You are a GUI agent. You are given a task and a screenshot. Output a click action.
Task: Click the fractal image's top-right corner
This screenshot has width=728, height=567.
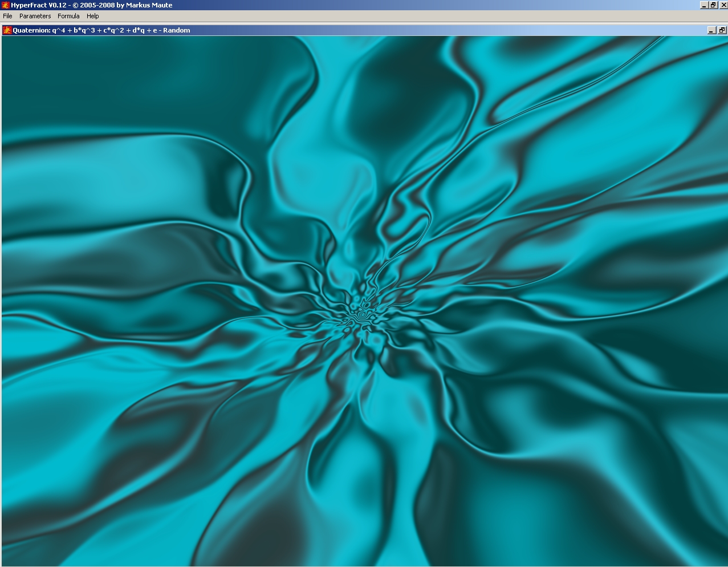pyautogui.click(x=725, y=39)
